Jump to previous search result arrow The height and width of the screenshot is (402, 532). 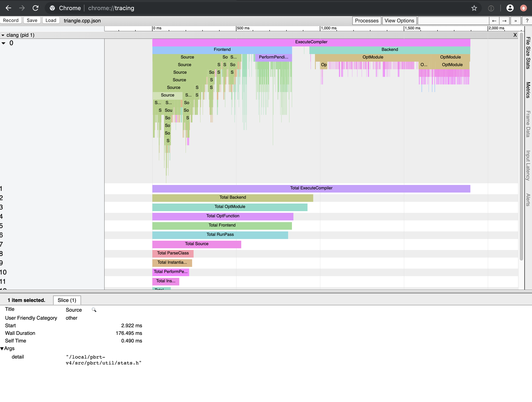click(x=494, y=21)
